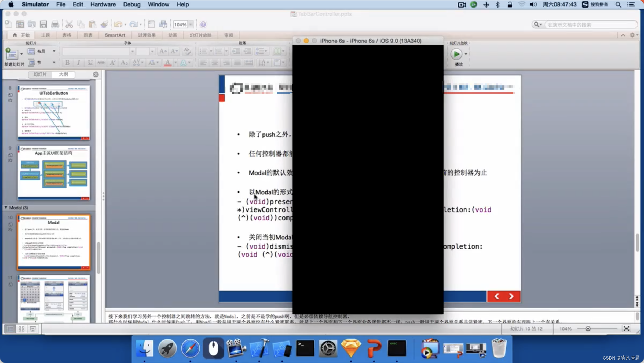Click the Save icon in PowerPoint toolbar
The image size is (644, 363).
point(43,24)
